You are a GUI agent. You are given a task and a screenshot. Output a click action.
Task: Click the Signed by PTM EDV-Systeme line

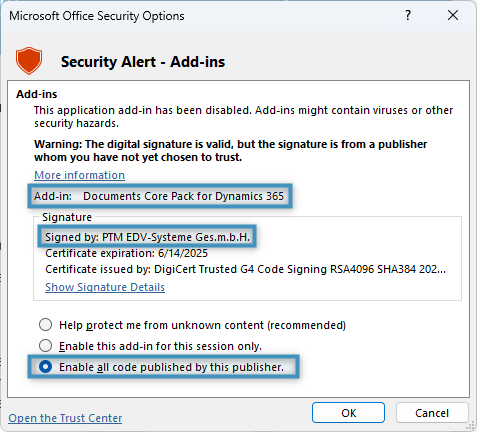147,237
